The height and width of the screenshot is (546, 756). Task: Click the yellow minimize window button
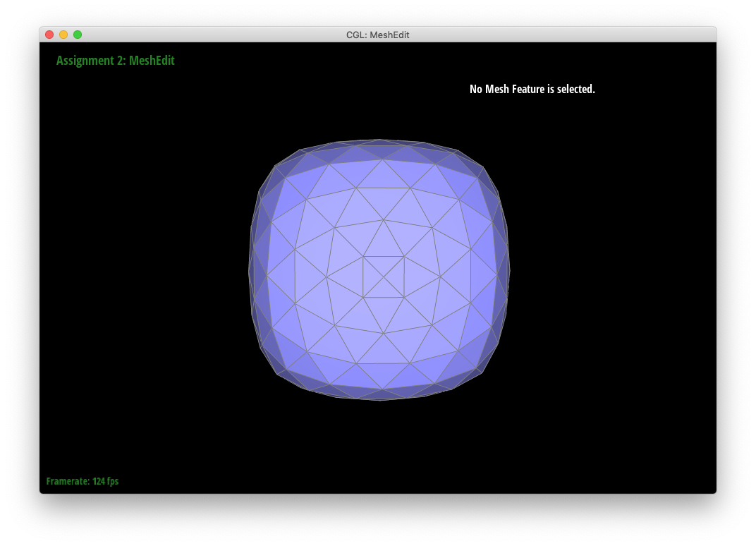click(x=63, y=35)
